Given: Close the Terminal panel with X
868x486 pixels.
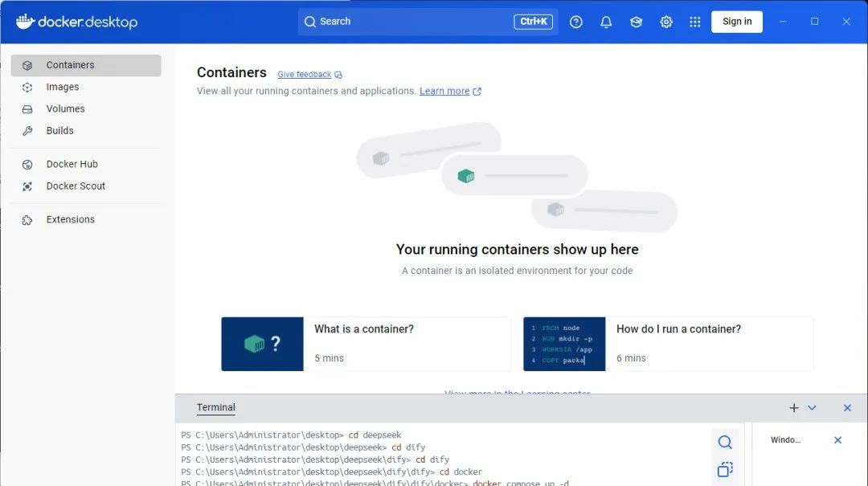Looking at the screenshot, I should point(847,408).
